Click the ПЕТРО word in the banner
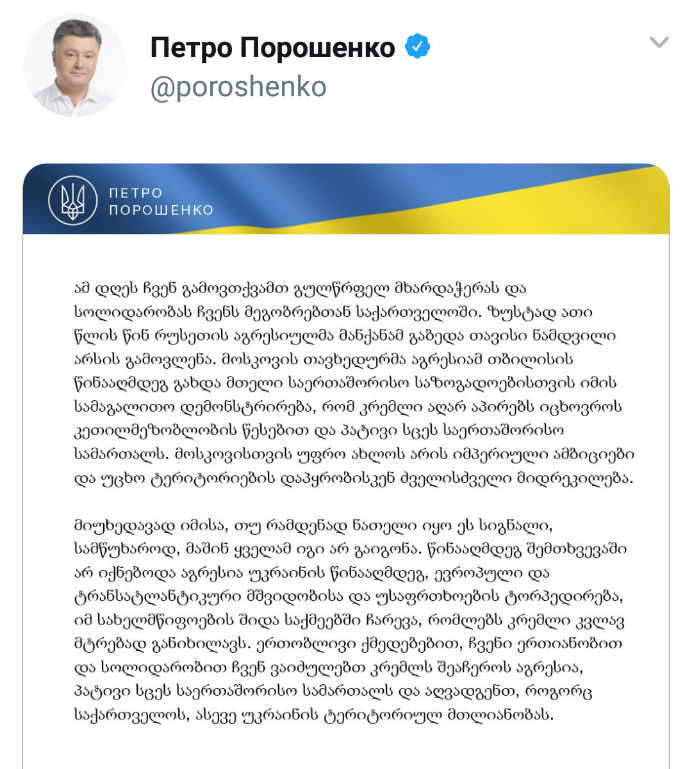 [x=135, y=193]
